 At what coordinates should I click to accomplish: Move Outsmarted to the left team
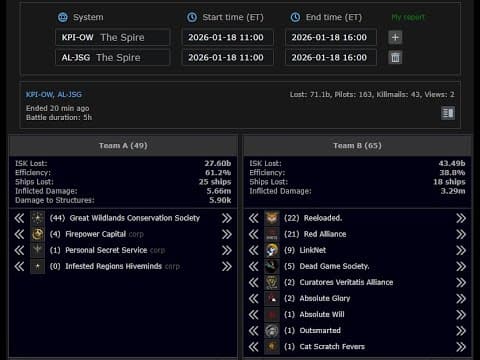click(254, 331)
